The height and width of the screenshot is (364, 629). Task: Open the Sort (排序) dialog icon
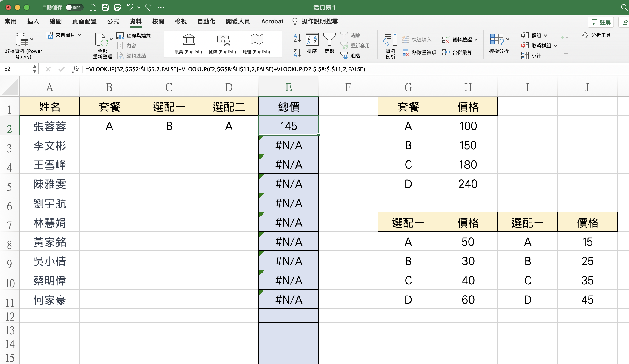pos(312,40)
